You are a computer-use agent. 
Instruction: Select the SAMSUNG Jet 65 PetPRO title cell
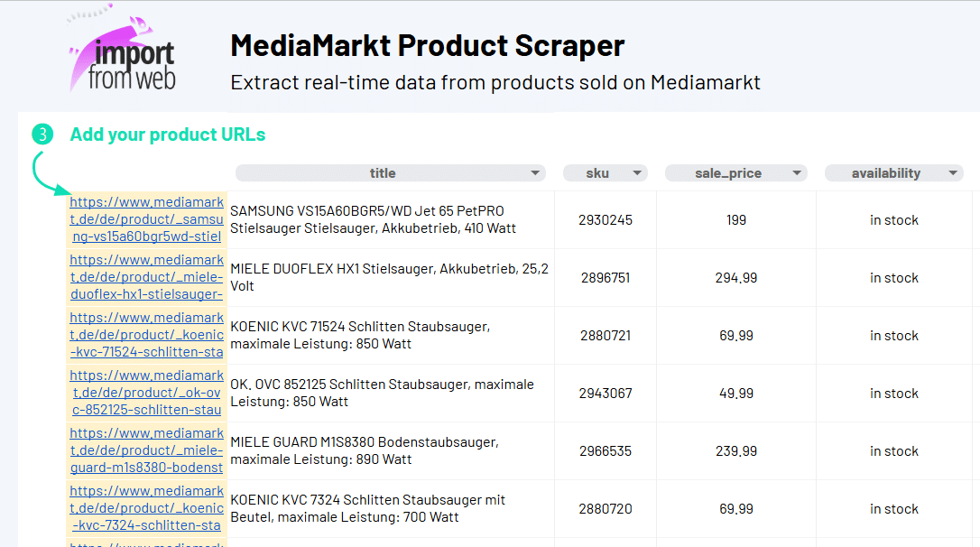pos(390,220)
